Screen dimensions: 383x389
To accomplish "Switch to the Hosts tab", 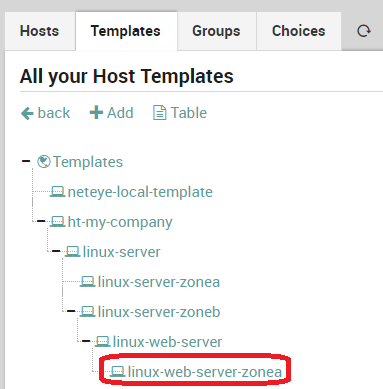I will pos(40,31).
